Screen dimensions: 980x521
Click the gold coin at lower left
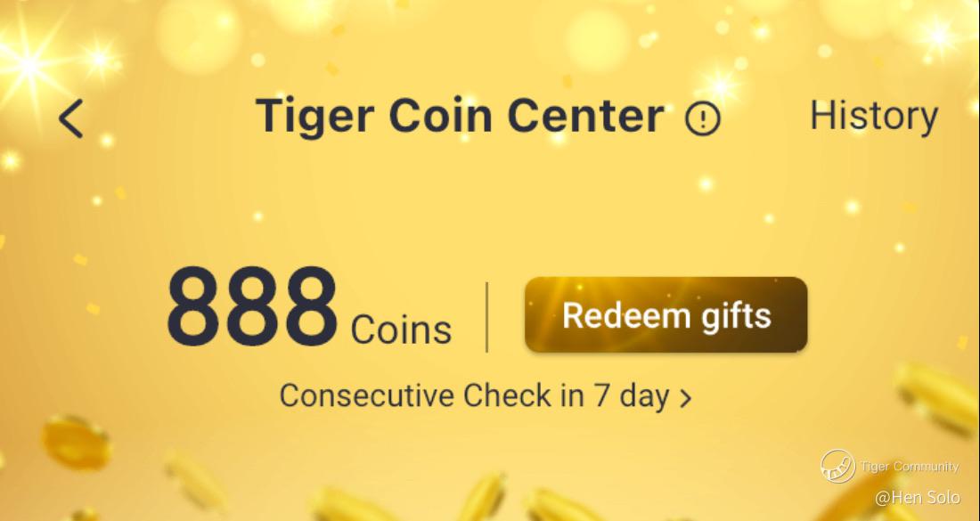tap(77, 442)
